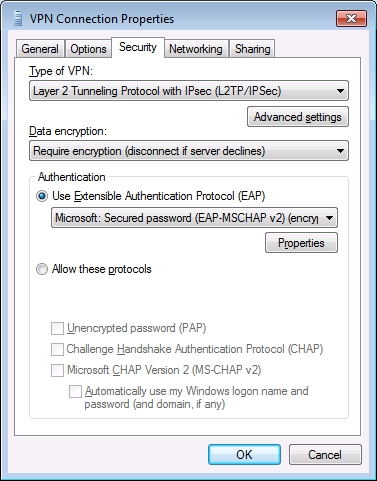This screenshot has height=481, width=377.
Task: Confirm settings with the OK button
Action: click(x=244, y=455)
